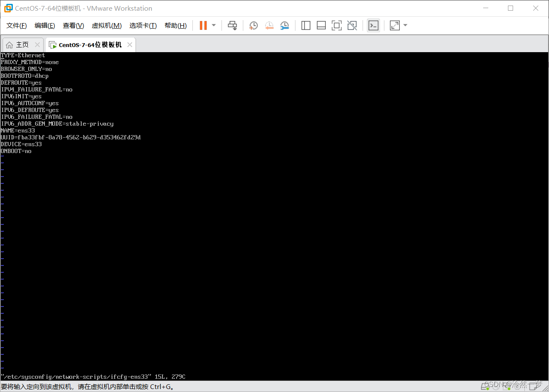This screenshot has height=392, width=549.
Task: Click the PROXY_METHOD=none line
Action: pos(30,62)
